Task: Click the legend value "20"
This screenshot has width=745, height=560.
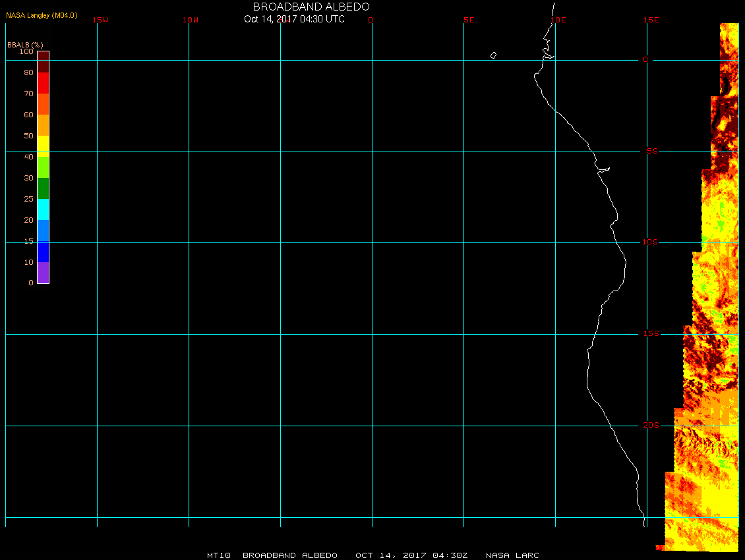Action: point(29,220)
